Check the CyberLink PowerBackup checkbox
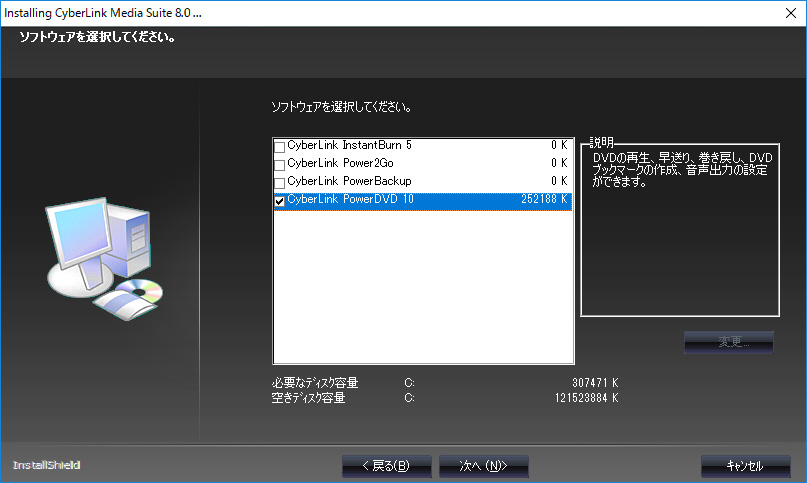The image size is (807, 483). [x=279, y=183]
